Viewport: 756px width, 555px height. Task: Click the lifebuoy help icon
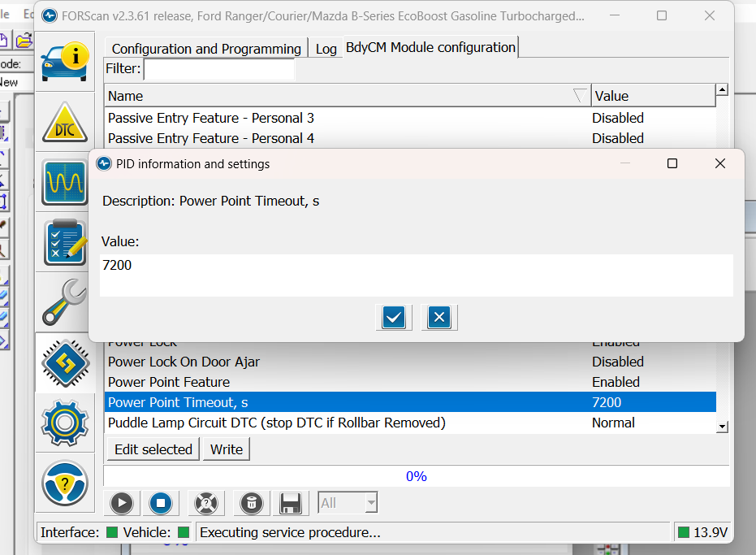click(206, 503)
